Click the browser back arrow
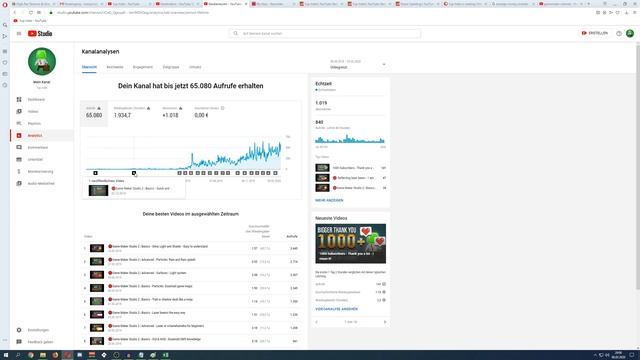Screen dimensions: 640x360 (x=15, y=13)
